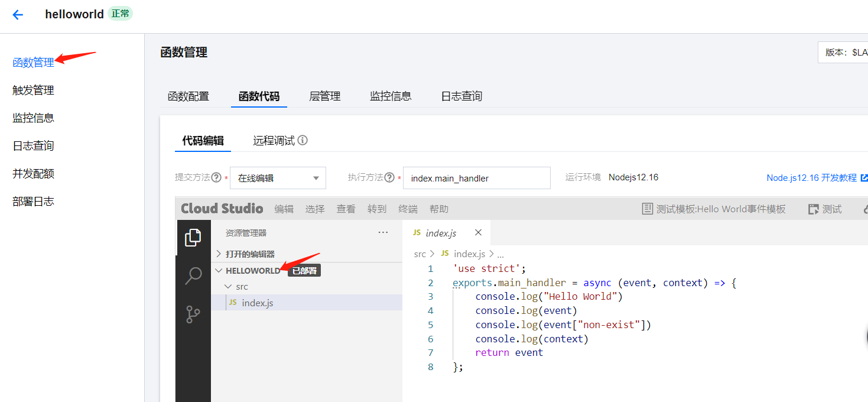Click the exports.main_handler code line
This screenshot has width=868, height=402.
(594, 283)
